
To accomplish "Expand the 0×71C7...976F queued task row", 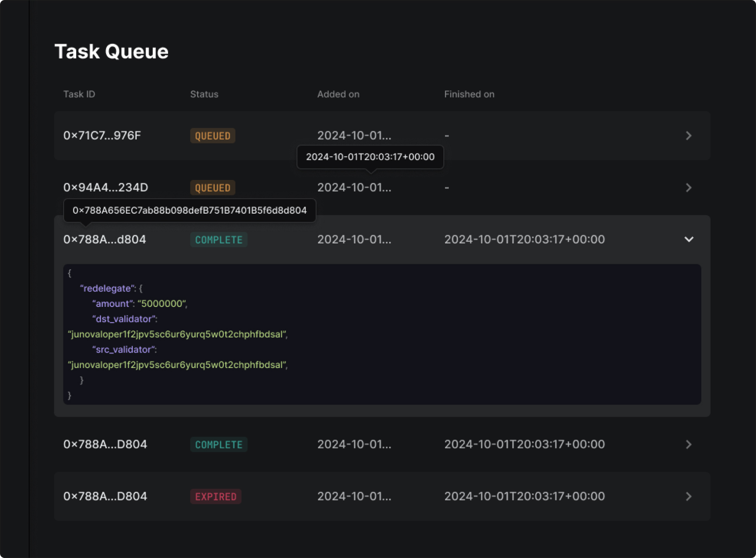I will pos(689,136).
